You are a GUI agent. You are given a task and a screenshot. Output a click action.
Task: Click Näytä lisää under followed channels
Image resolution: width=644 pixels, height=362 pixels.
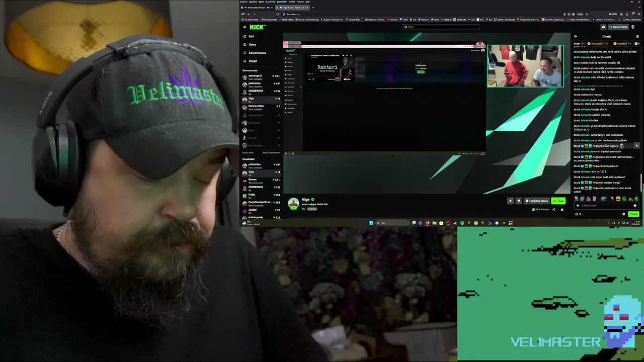click(x=248, y=152)
